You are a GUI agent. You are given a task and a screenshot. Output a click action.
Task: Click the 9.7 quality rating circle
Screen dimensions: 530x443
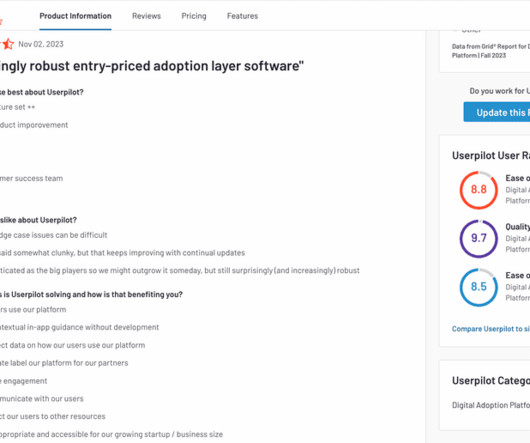coord(478,238)
